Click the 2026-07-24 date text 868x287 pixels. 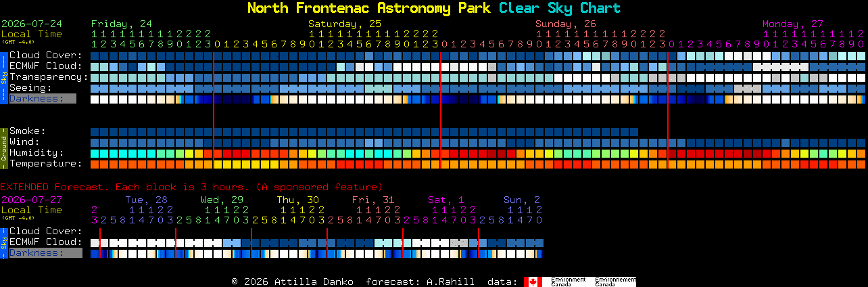coord(32,24)
